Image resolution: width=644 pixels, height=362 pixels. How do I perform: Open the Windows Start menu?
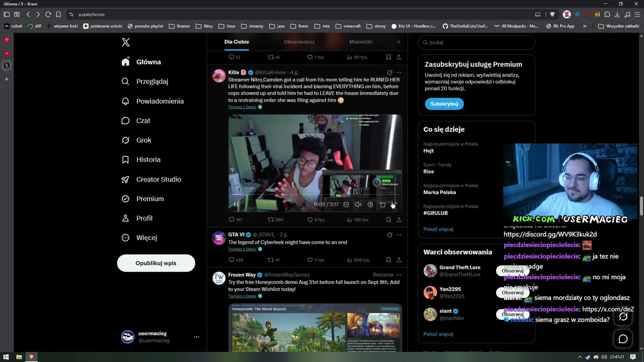click(x=7, y=357)
